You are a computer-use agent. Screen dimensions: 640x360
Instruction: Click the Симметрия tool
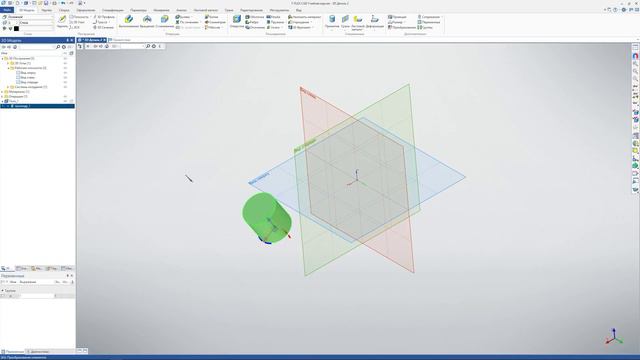pyautogui.click(x=215, y=22)
